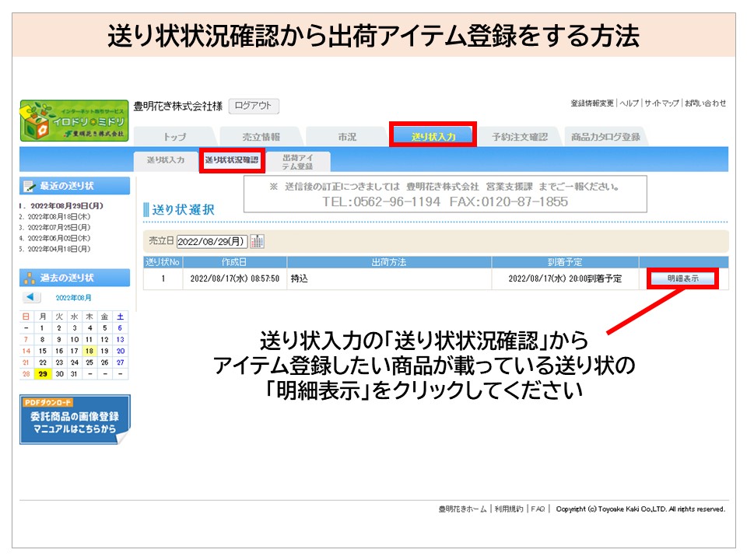Click the ログアウト button
Image resolution: width=747 pixels, height=560 pixels.
click(x=254, y=107)
